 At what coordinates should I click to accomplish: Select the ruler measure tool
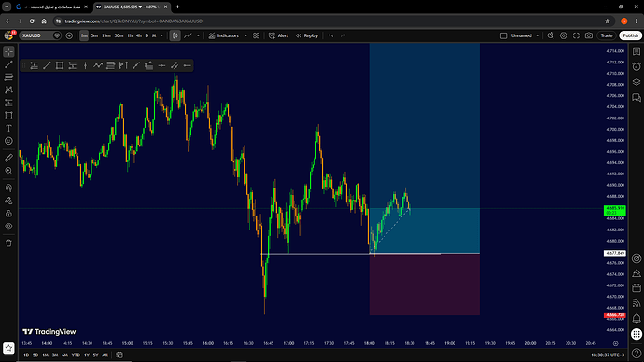pyautogui.click(x=8, y=158)
